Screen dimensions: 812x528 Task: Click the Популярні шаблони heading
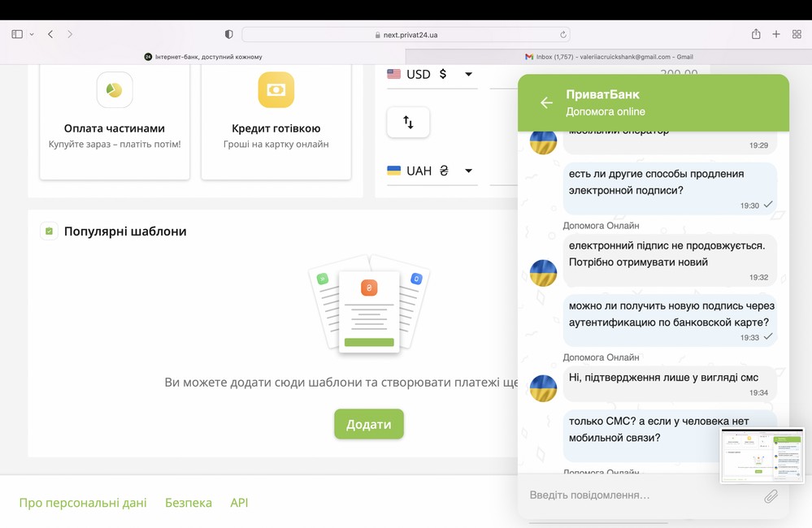click(x=125, y=232)
